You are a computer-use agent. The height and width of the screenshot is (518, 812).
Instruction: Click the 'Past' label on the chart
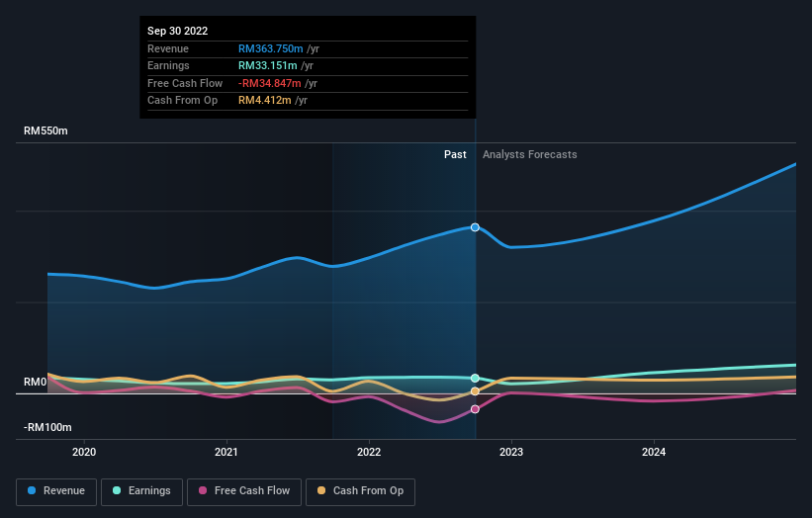(x=455, y=154)
